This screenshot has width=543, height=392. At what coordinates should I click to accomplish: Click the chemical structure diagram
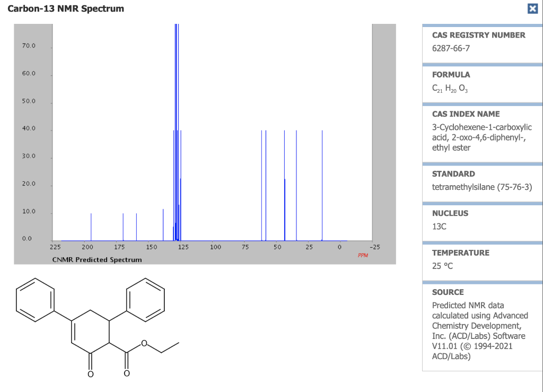pyautogui.click(x=95, y=326)
